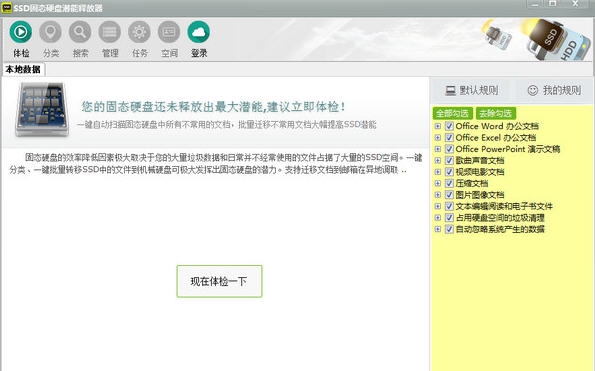Viewport: 595px width, 371px height.
Task: Switch to the 默认规则 tab
Action: click(x=472, y=90)
